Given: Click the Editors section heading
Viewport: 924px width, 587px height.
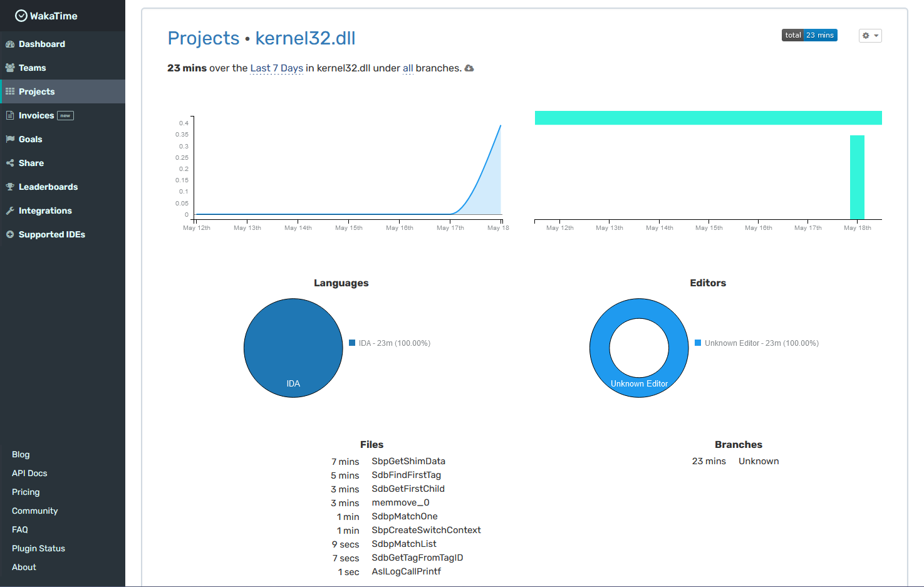Looking at the screenshot, I should (708, 283).
